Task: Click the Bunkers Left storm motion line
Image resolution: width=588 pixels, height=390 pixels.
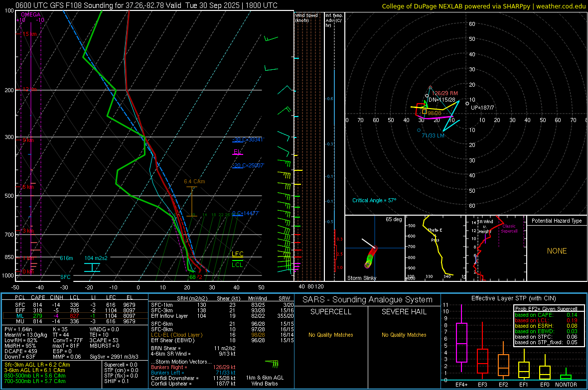Action: tap(193, 373)
